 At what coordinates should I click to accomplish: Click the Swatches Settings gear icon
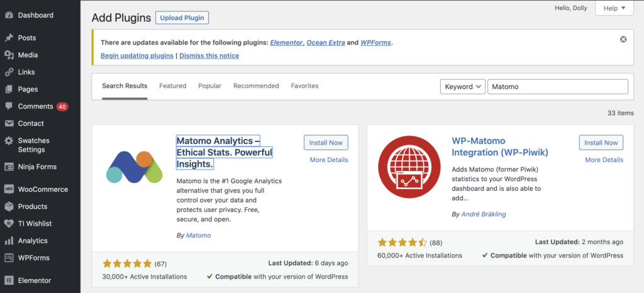tap(9, 141)
